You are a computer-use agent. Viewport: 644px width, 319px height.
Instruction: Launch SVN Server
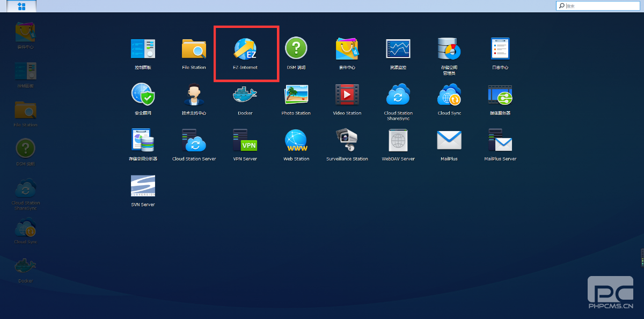(x=143, y=186)
